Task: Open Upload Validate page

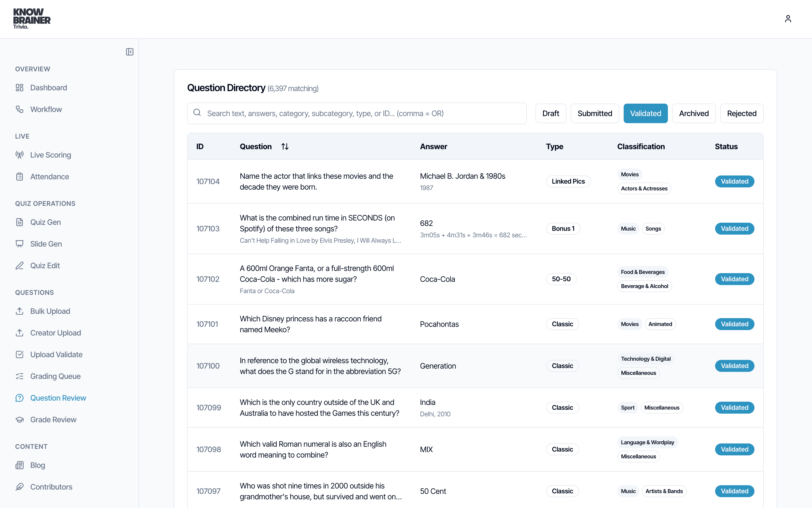Action: 56,354
